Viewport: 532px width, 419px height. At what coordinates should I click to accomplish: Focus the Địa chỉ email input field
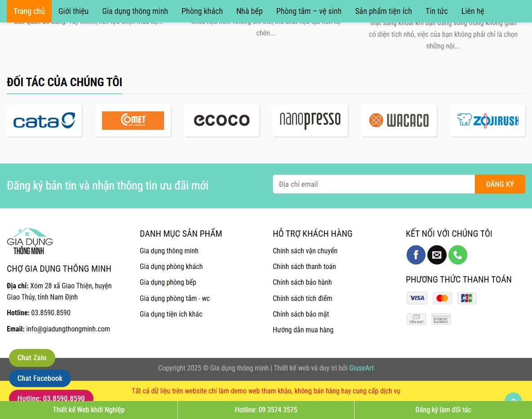373,185
